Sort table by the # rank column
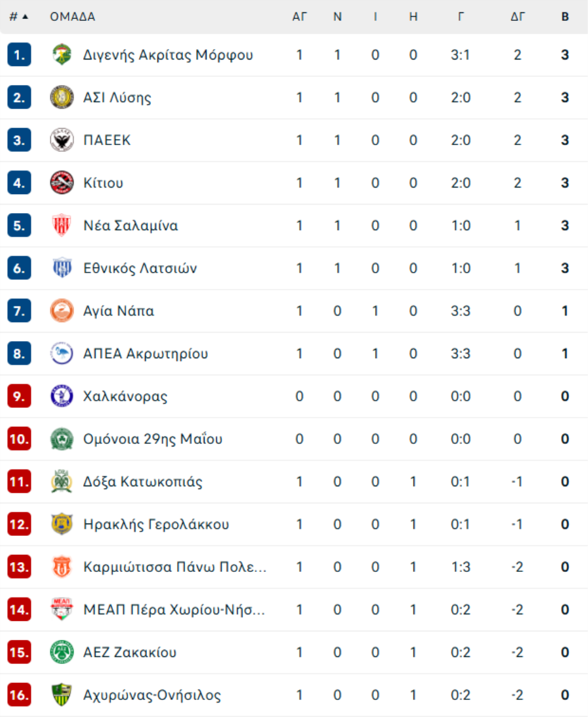Image resolution: width=588 pixels, height=717 pixels. pos(19,17)
